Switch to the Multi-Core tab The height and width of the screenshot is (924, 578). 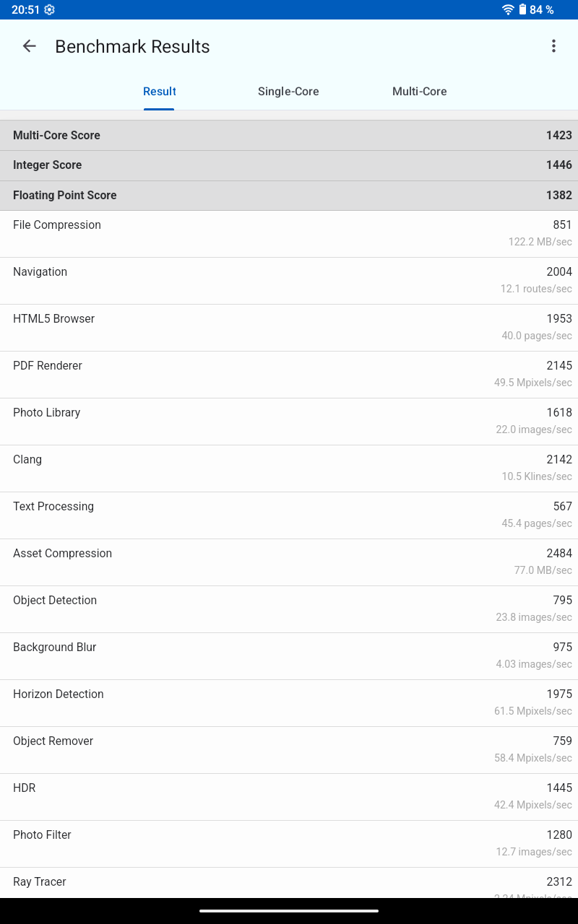click(x=419, y=92)
